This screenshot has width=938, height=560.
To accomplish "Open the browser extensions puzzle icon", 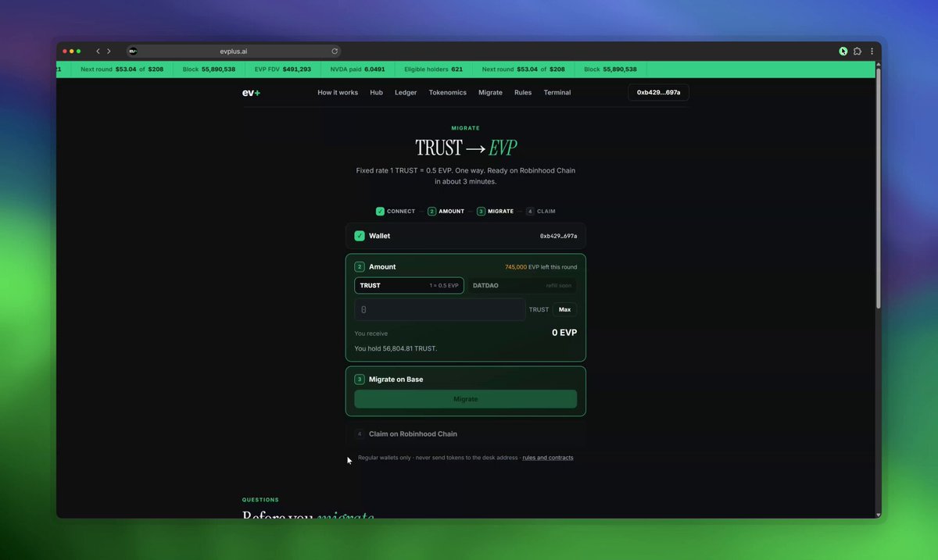I will (x=857, y=52).
